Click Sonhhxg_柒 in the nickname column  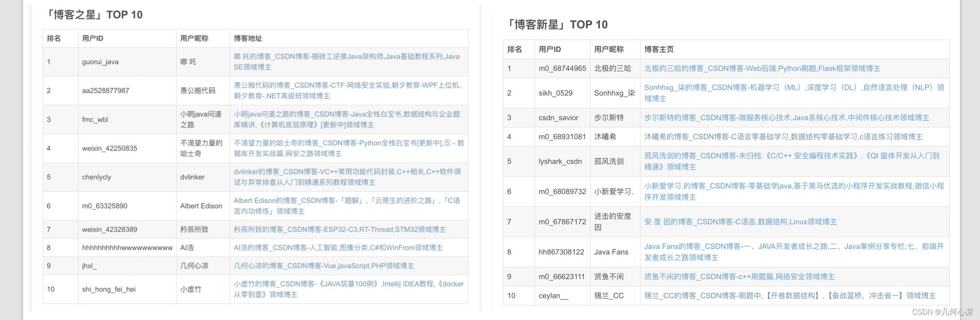click(x=615, y=93)
